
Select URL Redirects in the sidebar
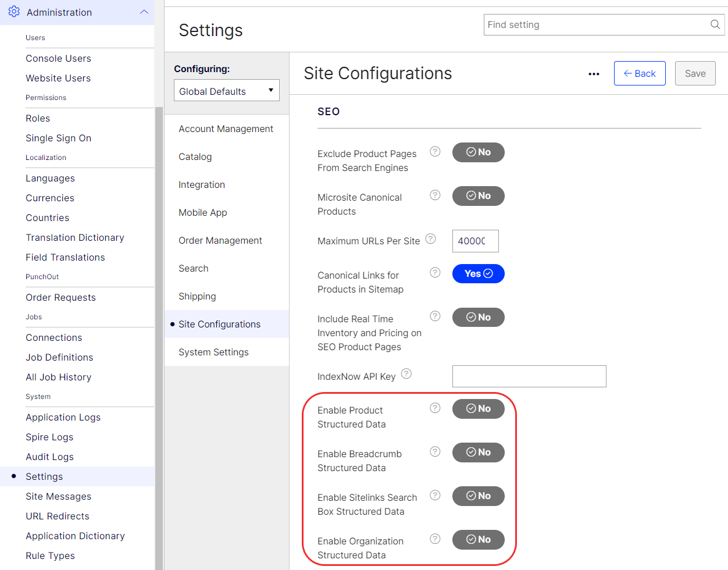click(57, 516)
